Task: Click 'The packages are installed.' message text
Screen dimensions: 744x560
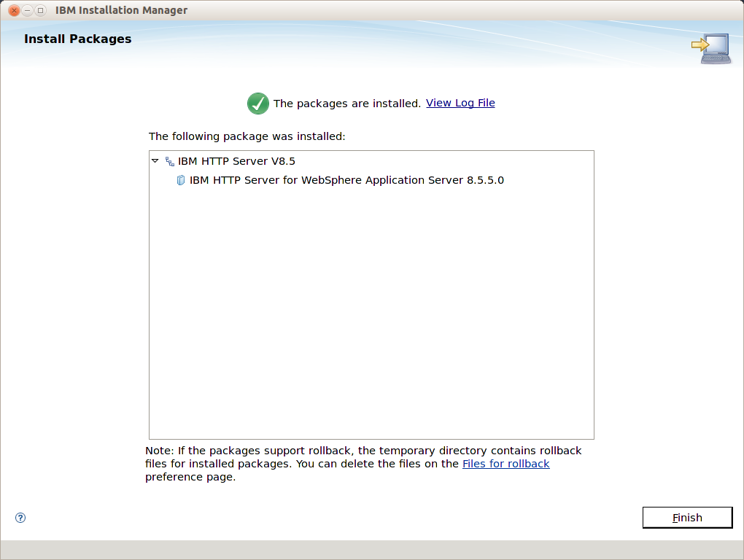Action: pos(347,104)
